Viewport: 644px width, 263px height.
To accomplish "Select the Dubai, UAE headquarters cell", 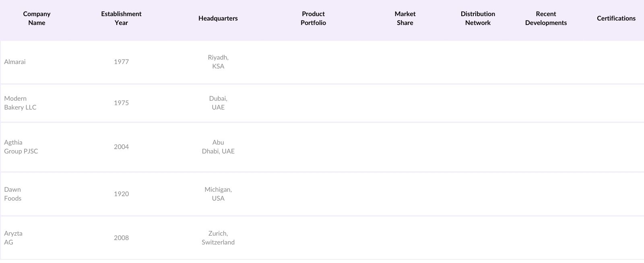I will pos(218,103).
